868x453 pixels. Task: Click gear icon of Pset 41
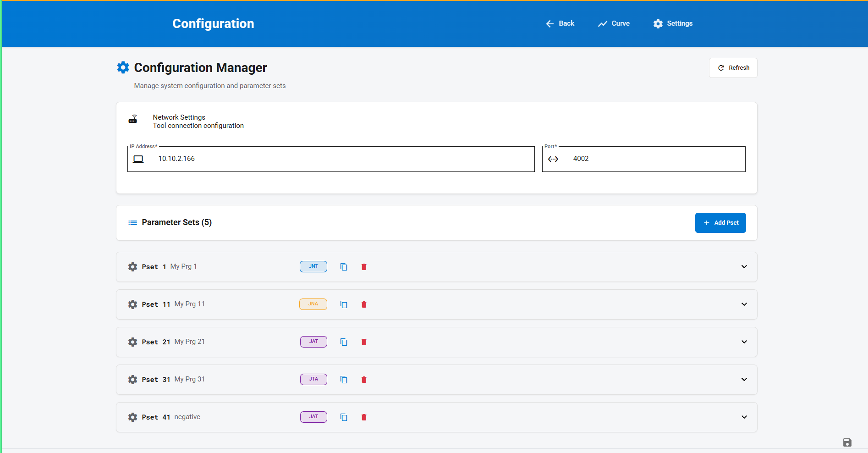click(133, 417)
